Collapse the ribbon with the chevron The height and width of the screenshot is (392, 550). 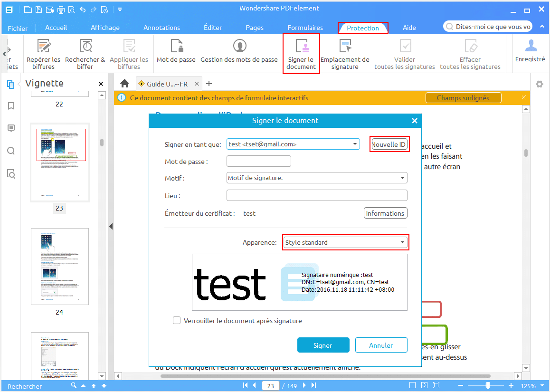coord(542,26)
